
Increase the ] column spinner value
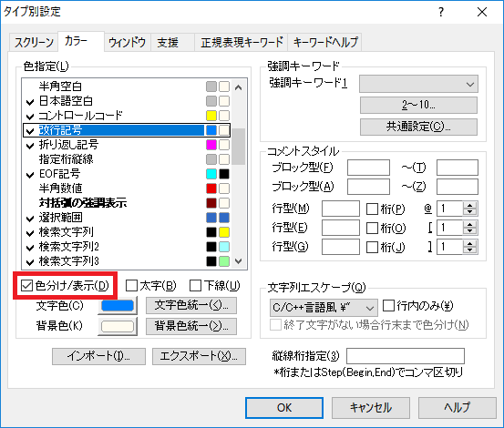click(x=470, y=243)
